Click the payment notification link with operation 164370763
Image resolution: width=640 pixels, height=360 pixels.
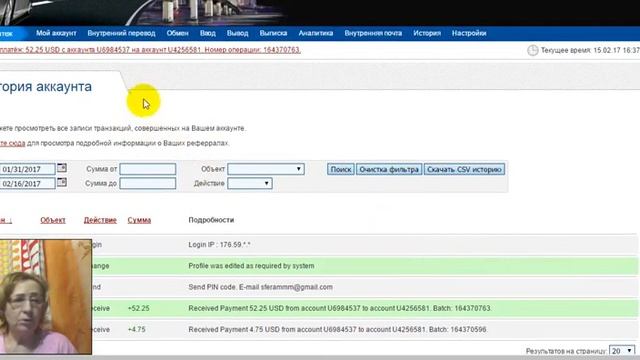click(150, 50)
